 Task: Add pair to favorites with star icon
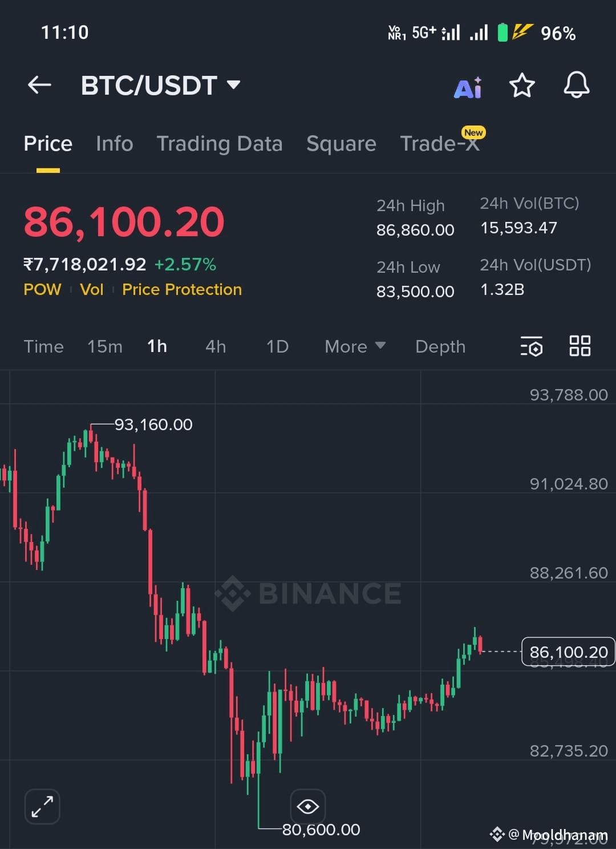pyautogui.click(x=522, y=86)
